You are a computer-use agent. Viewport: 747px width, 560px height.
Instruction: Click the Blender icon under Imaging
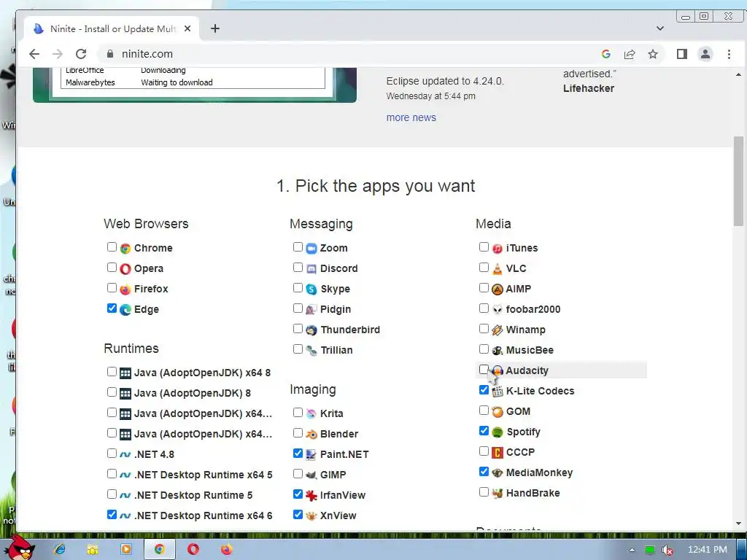(x=311, y=434)
